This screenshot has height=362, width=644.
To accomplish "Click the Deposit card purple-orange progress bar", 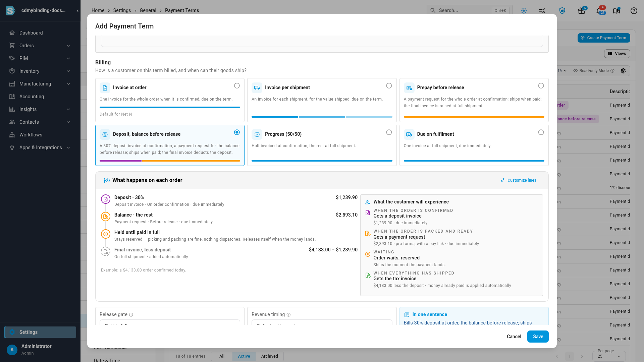I will coord(170,161).
